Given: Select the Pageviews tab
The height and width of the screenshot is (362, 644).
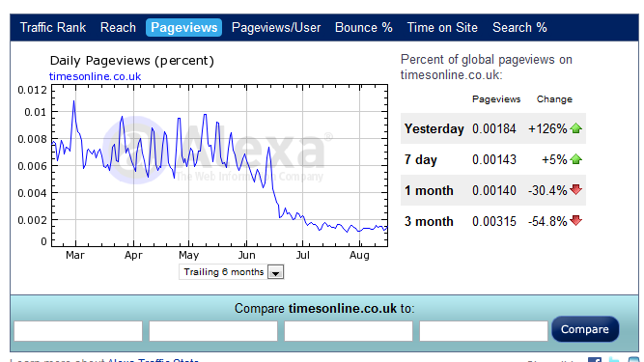Looking at the screenshot, I should pyautogui.click(x=184, y=27).
